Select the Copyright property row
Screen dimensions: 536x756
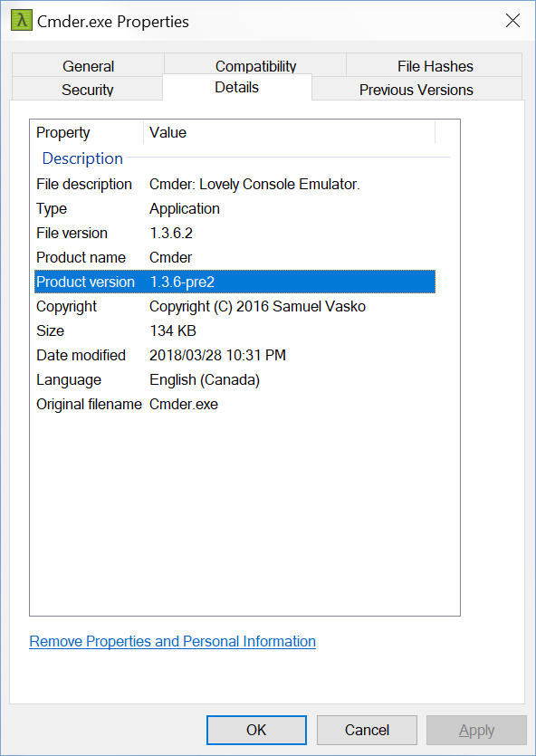point(234,306)
